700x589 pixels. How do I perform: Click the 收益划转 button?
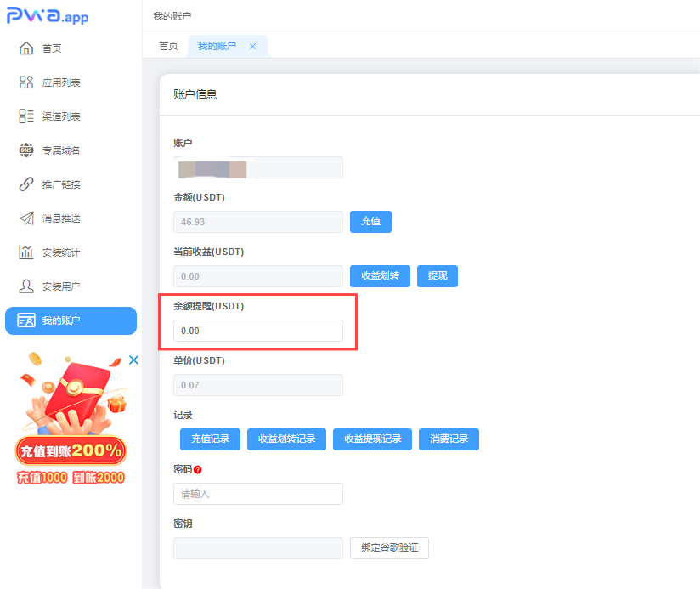(380, 276)
